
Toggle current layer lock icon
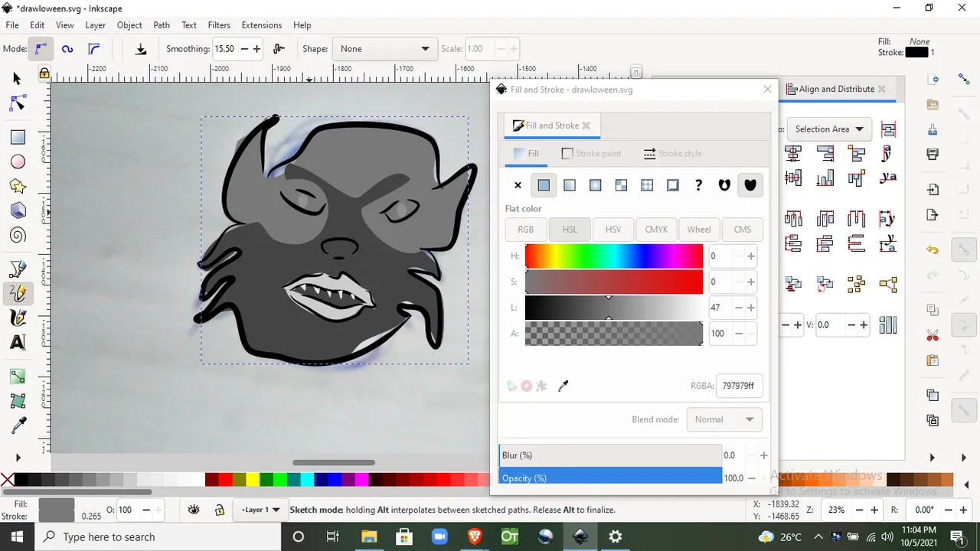tap(219, 510)
